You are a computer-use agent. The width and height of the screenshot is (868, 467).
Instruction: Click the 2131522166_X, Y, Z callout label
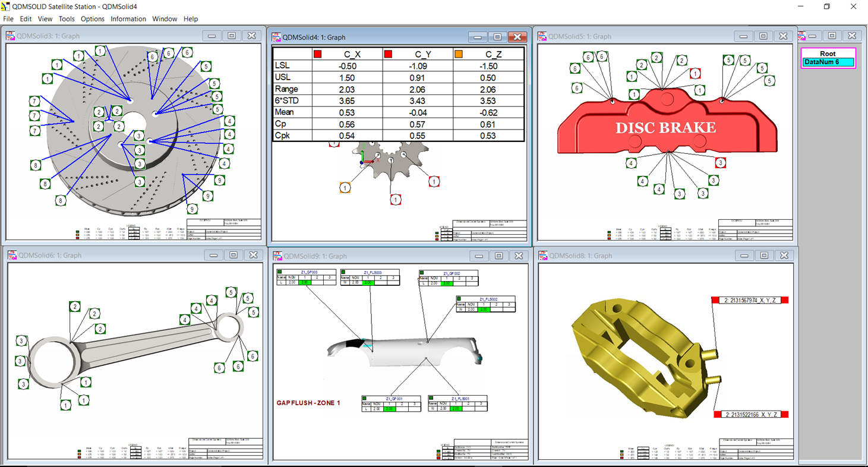click(x=751, y=414)
